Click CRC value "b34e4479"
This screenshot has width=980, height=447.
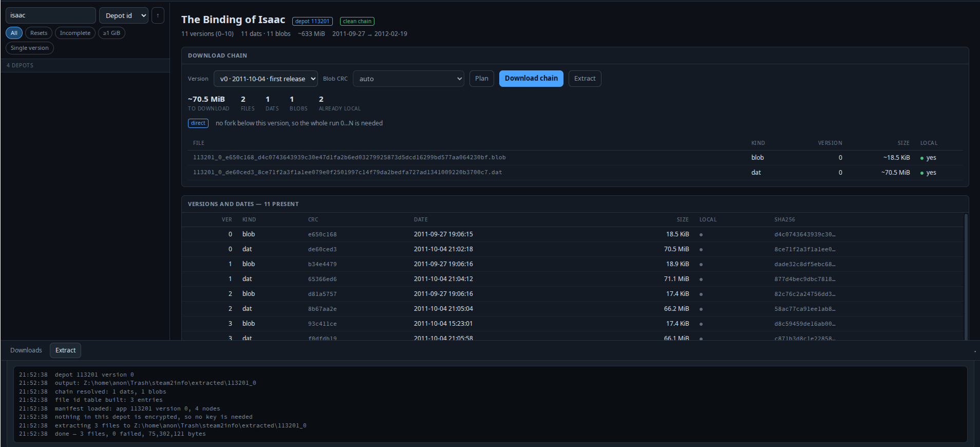pyautogui.click(x=323, y=264)
